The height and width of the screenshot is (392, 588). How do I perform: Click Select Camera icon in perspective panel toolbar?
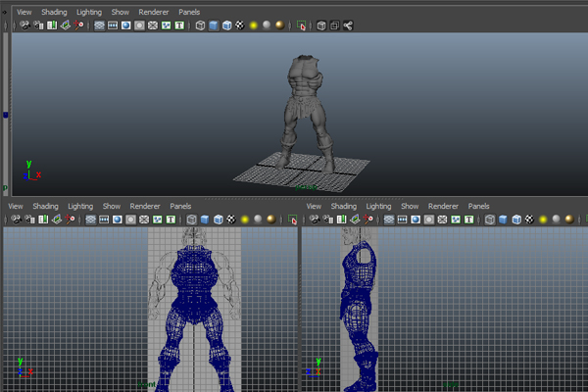24,25
